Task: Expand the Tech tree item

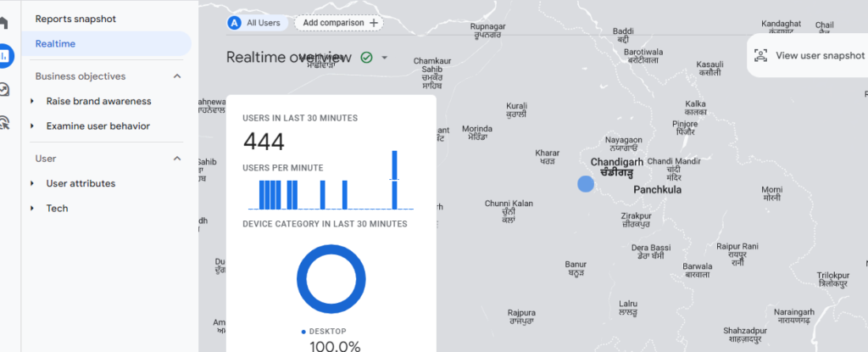Action: 33,209
